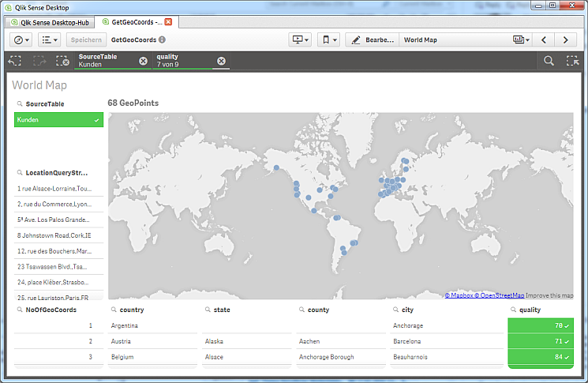Remove the SourceTable Kunden selection
This screenshot has width=588, height=383.
(x=143, y=61)
